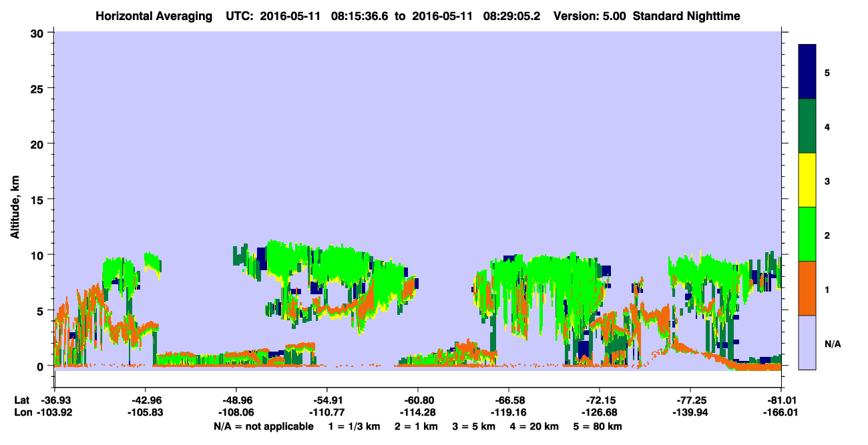Click the 'Lat' row label
This screenshot has width=868, height=445.
click(x=21, y=400)
